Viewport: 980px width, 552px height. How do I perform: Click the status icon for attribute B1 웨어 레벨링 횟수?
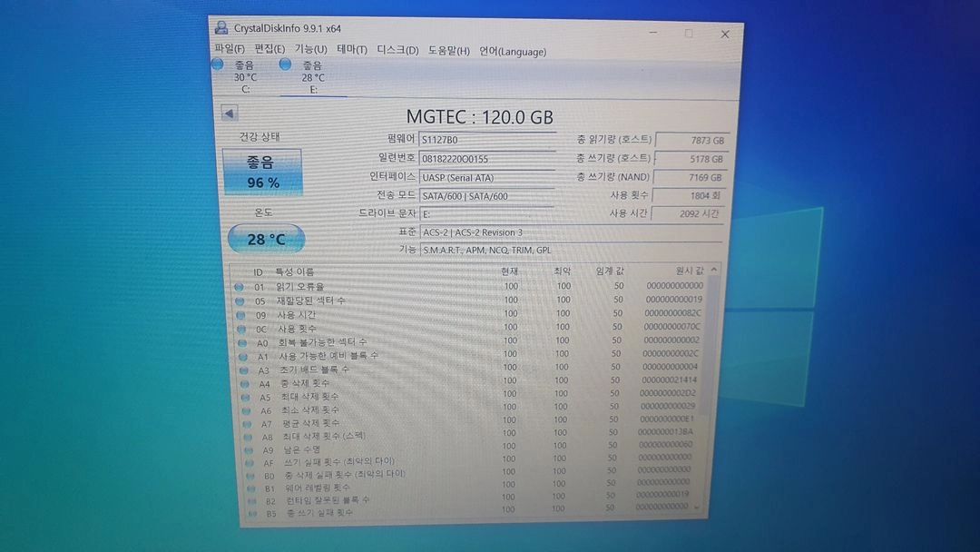tap(252, 488)
